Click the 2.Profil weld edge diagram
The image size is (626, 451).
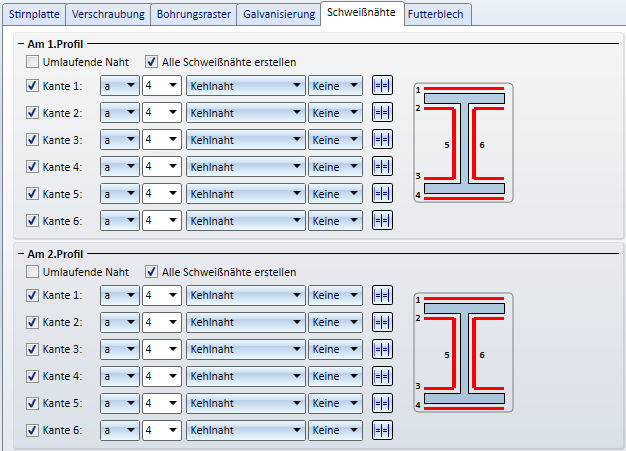[x=463, y=352]
